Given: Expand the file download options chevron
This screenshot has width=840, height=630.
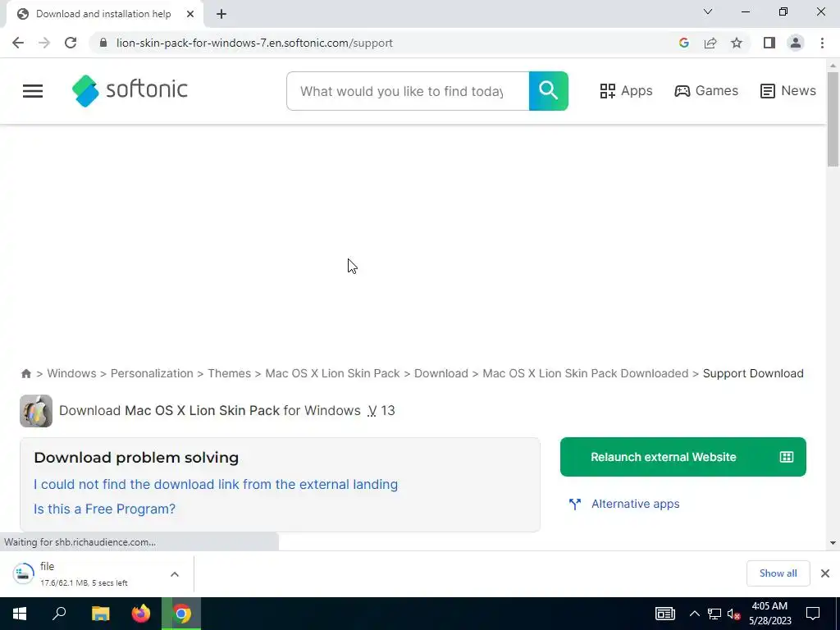Looking at the screenshot, I should 175,574.
